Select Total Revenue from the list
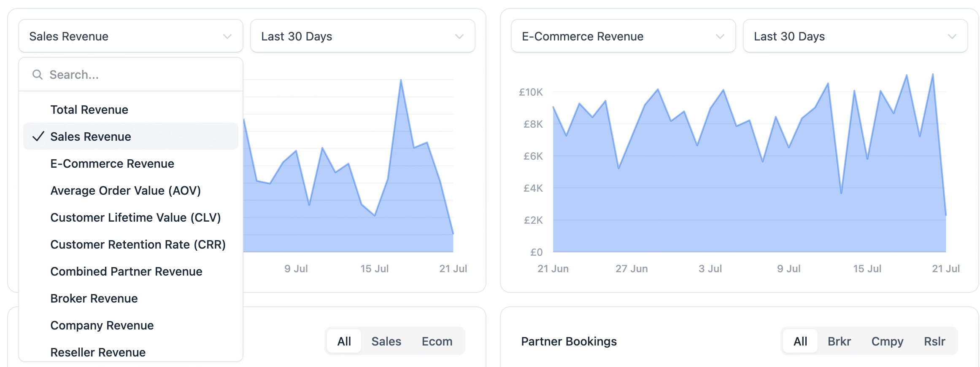 (x=89, y=110)
